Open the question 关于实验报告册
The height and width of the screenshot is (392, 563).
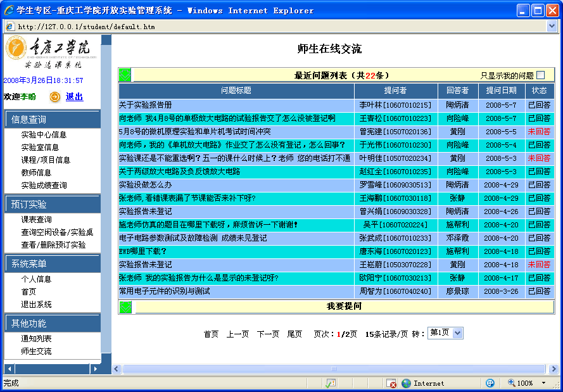tap(145, 105)
